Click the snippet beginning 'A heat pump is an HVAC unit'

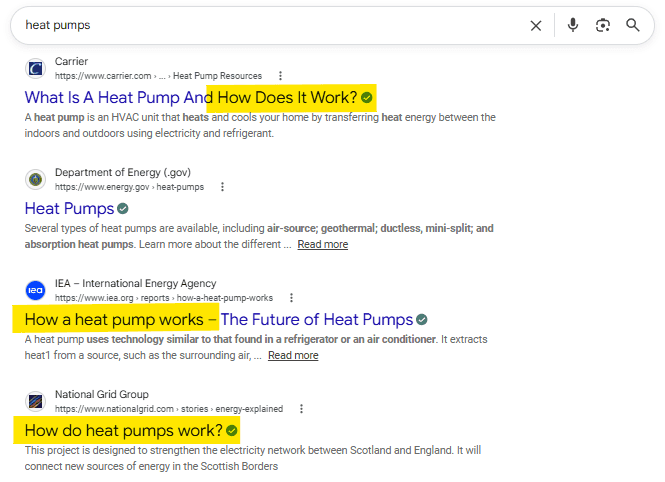[260, 125]
